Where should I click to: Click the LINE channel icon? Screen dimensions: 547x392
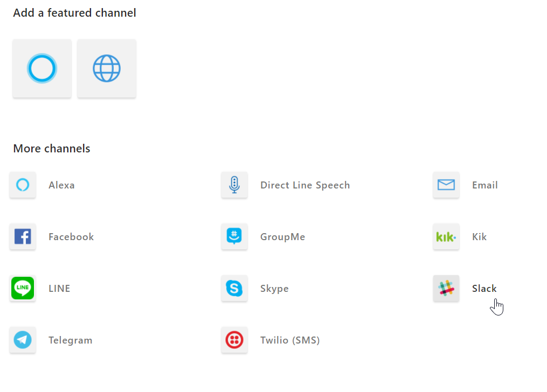(23, 288)
